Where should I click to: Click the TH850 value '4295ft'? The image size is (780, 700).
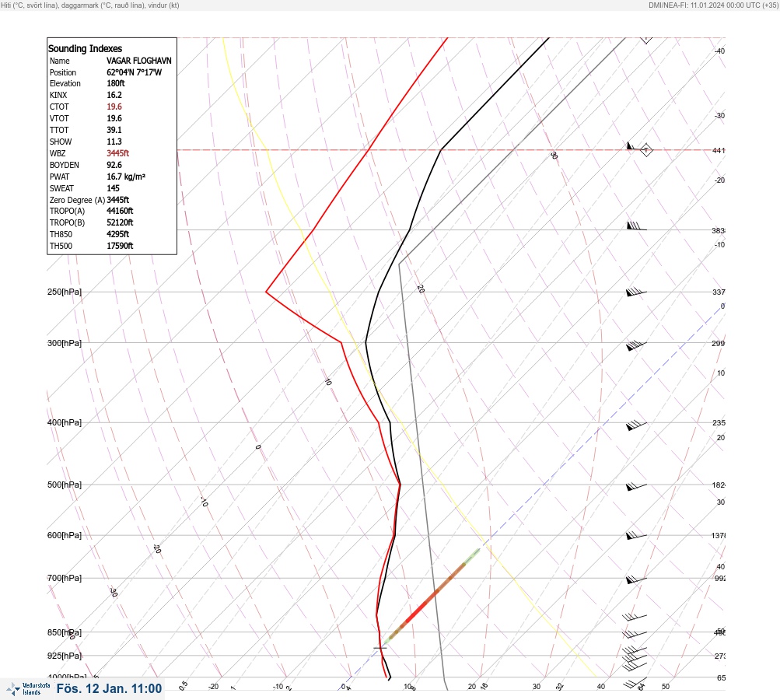117,234
